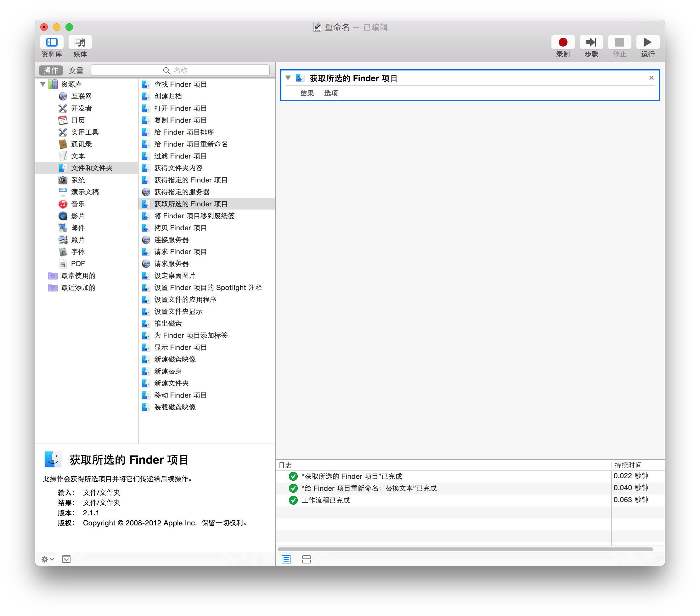This screenshot has width=700, height=616.
Task: Select the 照片 category icon
Action: point(63,239)
